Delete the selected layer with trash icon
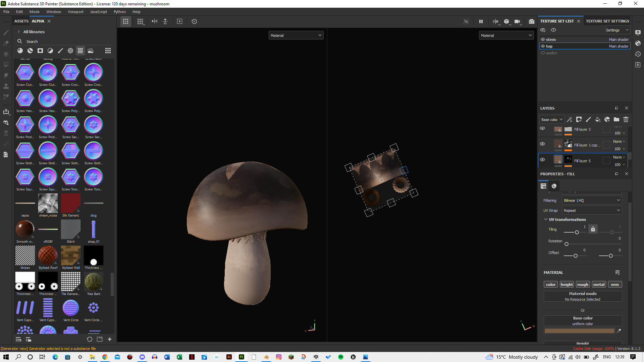 tap(626, 119)
